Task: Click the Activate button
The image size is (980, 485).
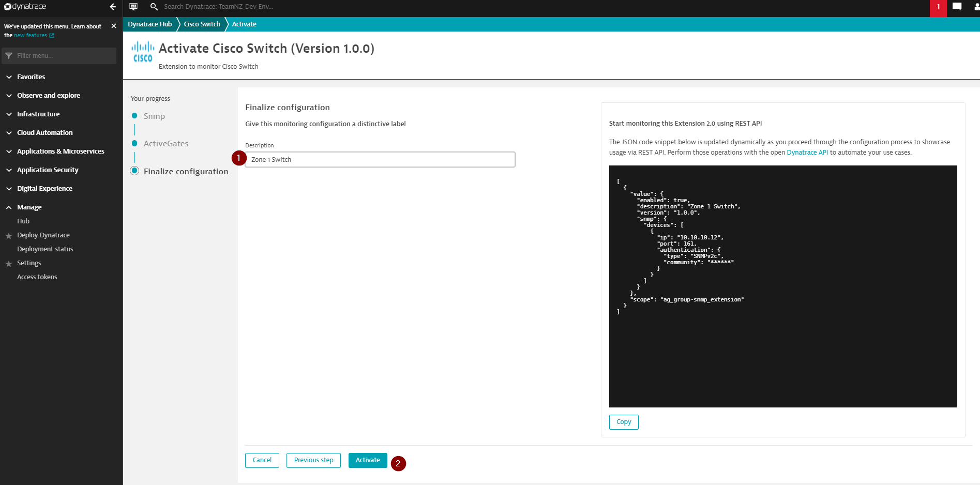Action: click(368, 460)
